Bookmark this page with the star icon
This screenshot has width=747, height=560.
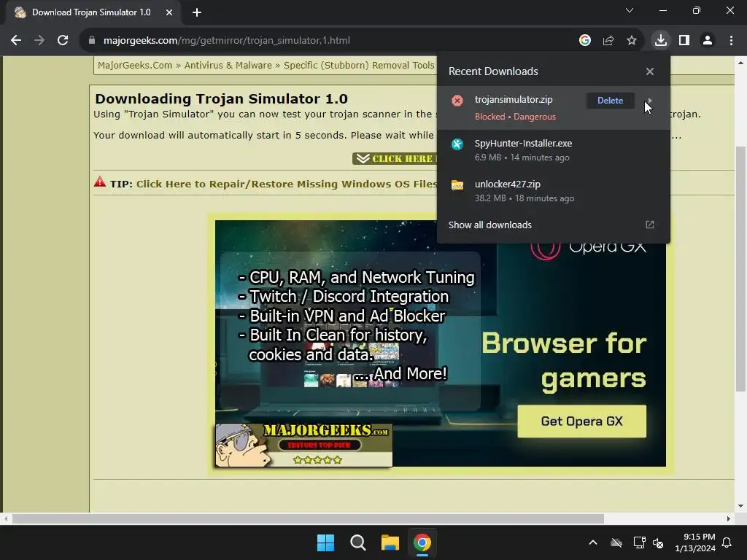[x=632, y=41]
